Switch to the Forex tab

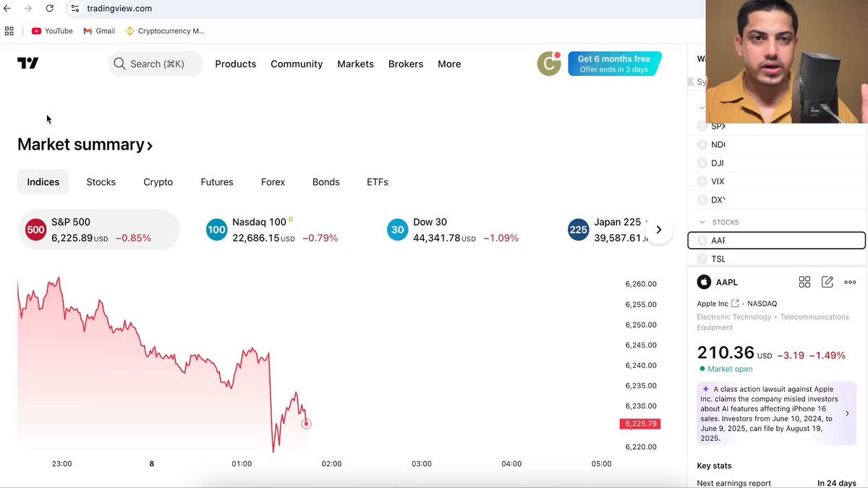273,182
